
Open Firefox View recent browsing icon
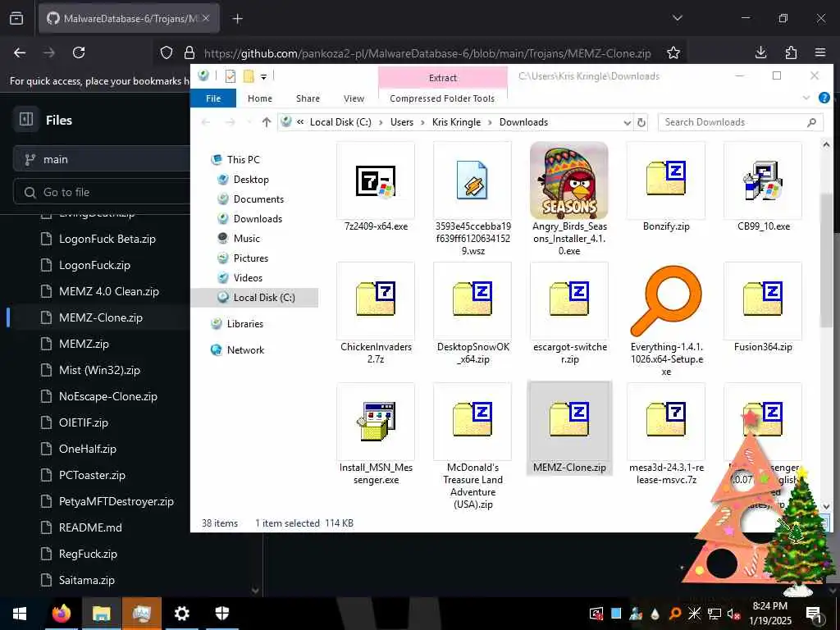coord(16,19)
